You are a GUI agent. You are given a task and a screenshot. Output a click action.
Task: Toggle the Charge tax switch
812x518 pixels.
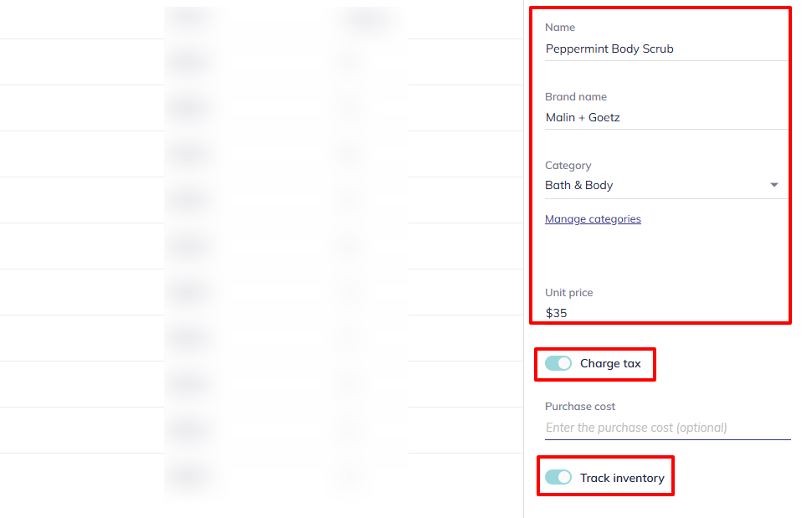coord(558,363)
